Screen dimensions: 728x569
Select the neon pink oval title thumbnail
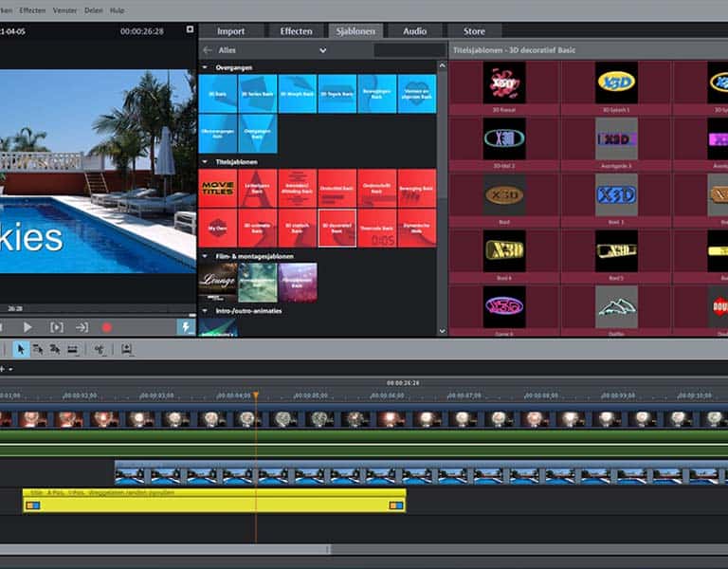click(504, 306)
